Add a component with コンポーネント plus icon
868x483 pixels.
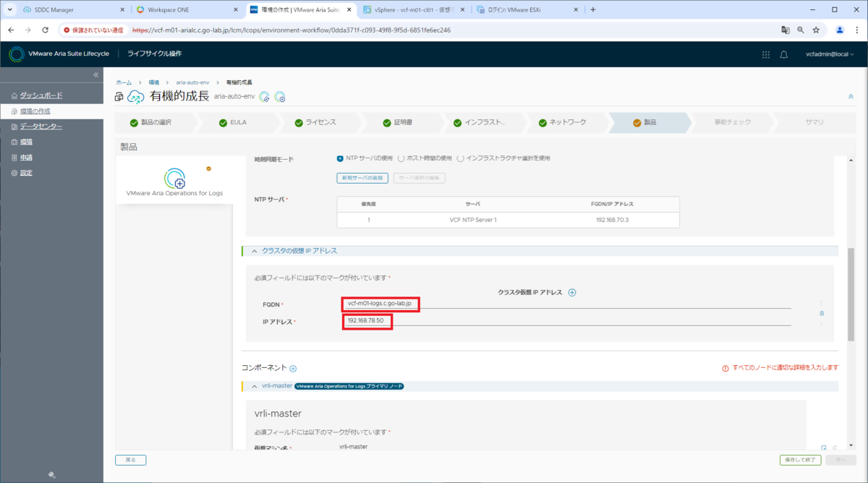click(293, 369)
